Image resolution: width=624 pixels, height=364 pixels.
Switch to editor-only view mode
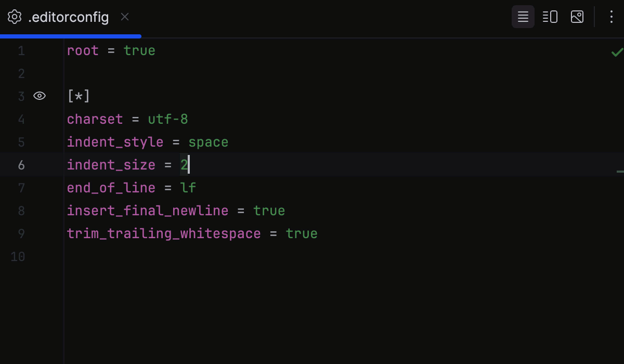[523, 17]
